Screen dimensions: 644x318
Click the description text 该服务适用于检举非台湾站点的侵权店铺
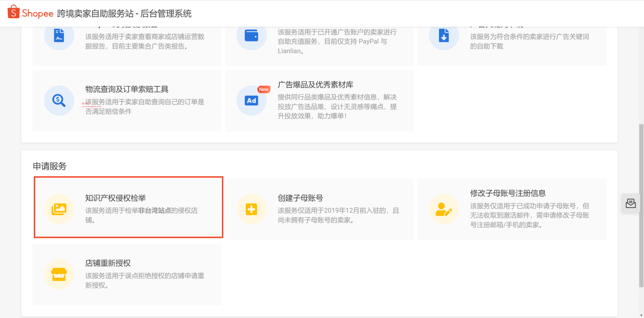tap(141, 215)
